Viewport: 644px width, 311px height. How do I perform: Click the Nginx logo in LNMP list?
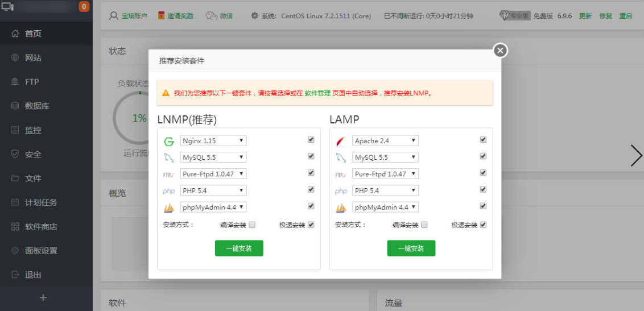click(169, 141)
